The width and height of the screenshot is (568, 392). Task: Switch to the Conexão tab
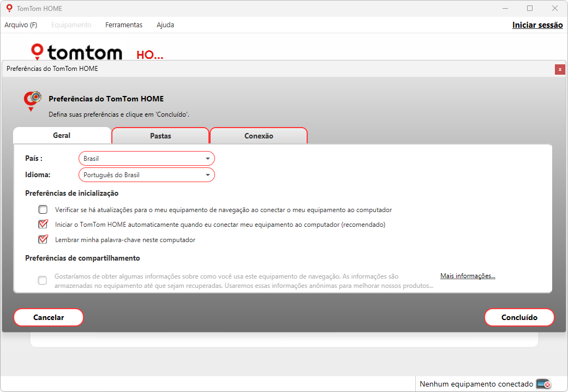[259, 136]
